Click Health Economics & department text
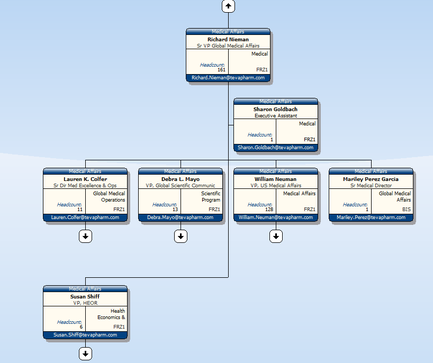 click(111, 314)
